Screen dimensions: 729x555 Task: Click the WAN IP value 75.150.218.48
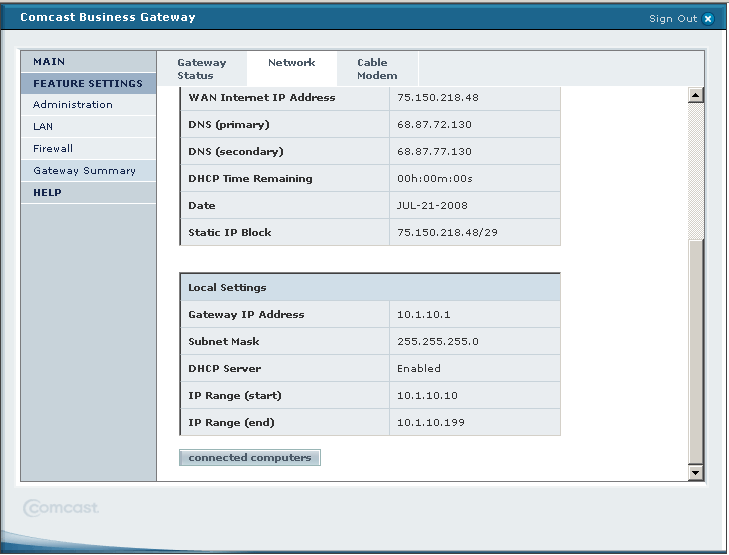coord(437,98)
